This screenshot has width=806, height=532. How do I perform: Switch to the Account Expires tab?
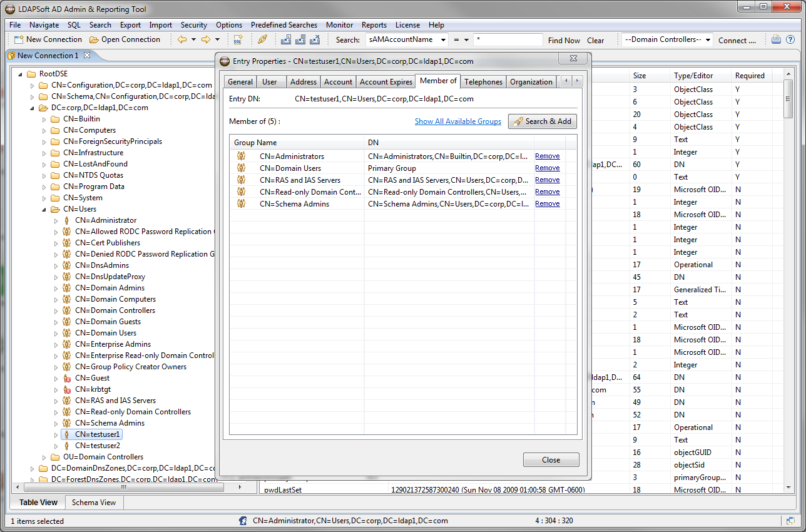[x=386, y=82]
